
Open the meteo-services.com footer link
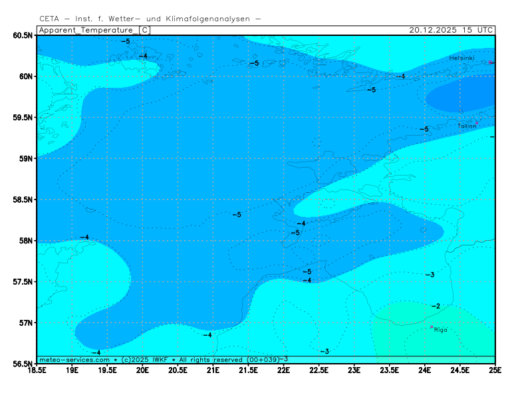click(74, 360)
